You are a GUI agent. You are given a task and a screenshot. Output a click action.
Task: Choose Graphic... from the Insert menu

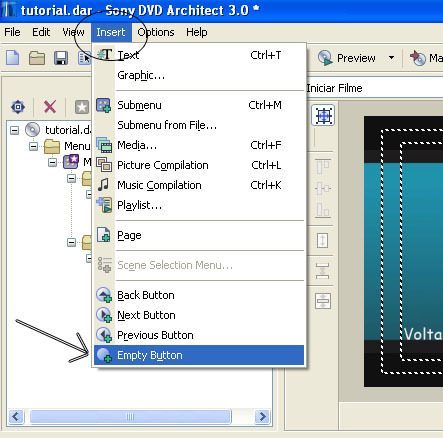coord(199,75)
